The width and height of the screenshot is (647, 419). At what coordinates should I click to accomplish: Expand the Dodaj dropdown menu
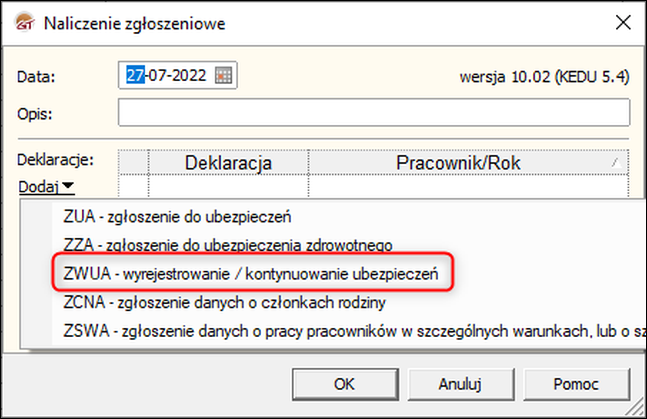[x=46, y=187]
